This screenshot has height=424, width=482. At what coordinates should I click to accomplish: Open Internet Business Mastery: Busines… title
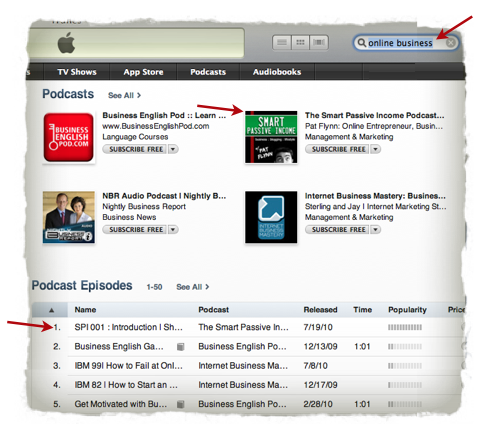tap(375, 196)
